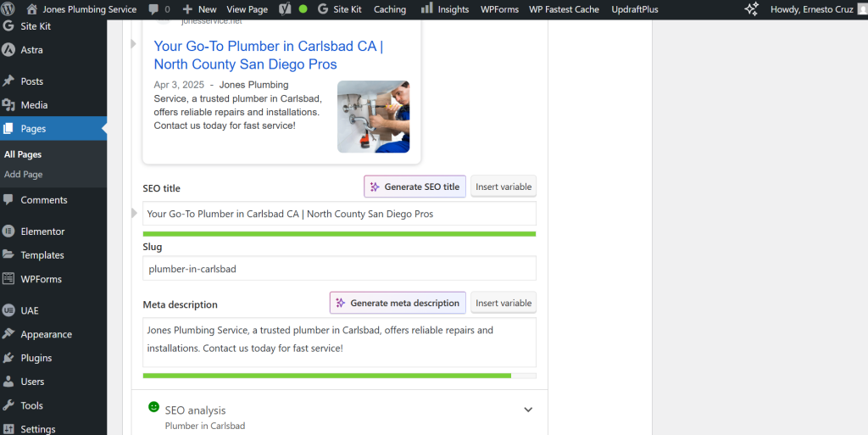Image resolution: width=868 pixels, height=435 pixels.
Task: Click the Astra icon in the sidebar
Action: coord(8,50)
